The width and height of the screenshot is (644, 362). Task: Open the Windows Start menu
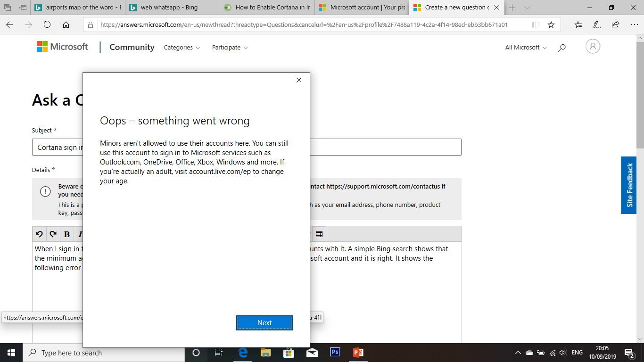pos(11,353)
